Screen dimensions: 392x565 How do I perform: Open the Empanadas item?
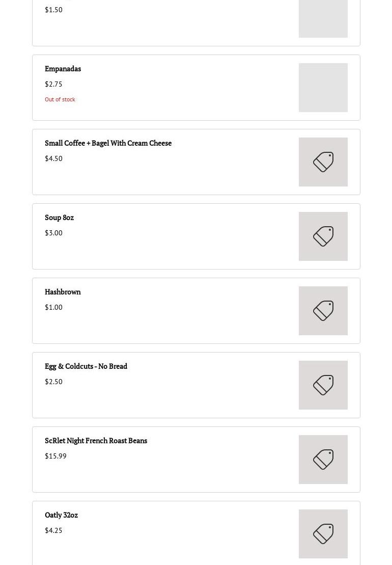[63, 69]
